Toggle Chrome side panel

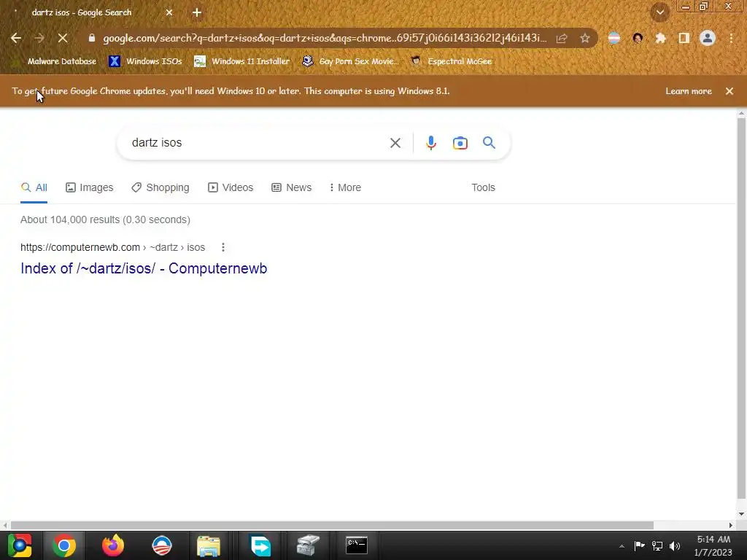pos(684,38)
